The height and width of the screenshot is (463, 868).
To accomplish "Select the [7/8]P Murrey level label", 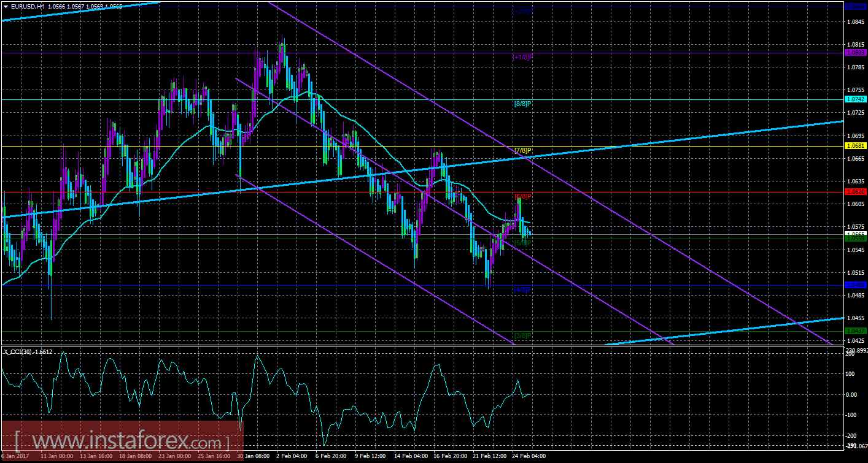I will pyautogui.click(x=522, y=150).
